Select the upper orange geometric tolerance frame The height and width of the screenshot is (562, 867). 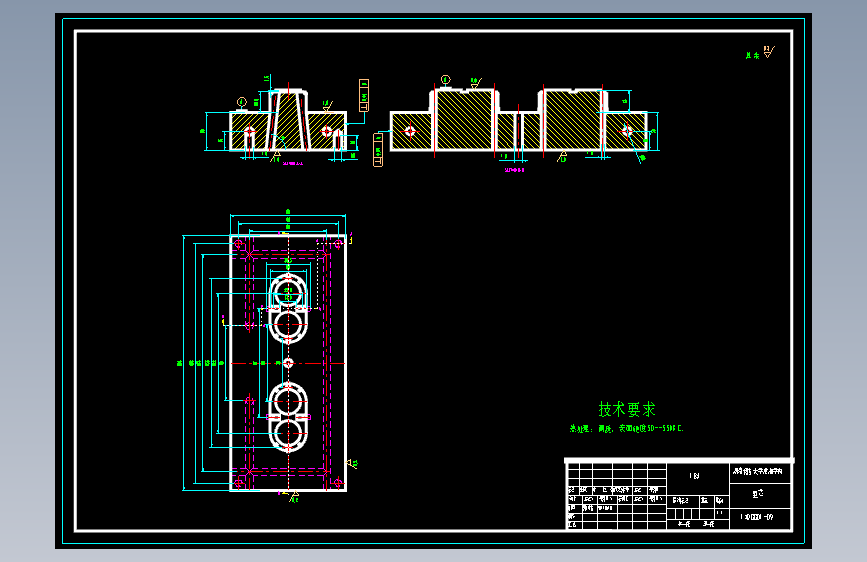pyautogui.click(x=364, y=96)
